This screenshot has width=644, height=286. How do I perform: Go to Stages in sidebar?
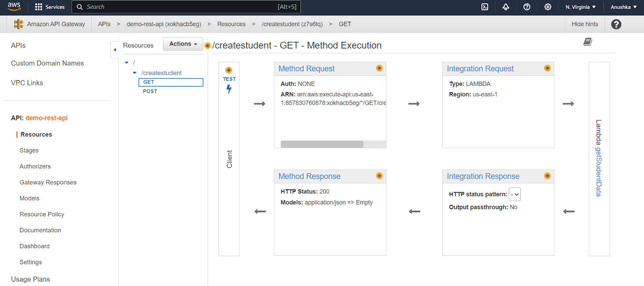(x=29, y=150)
